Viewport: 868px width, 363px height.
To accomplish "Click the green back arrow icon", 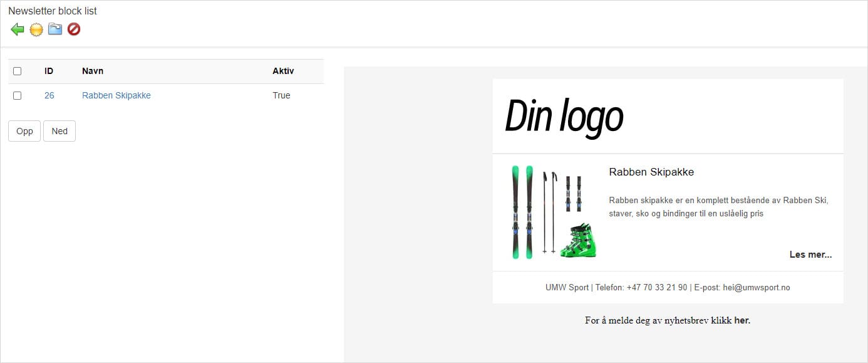I will pyautogui.click(x=18, y=29).
